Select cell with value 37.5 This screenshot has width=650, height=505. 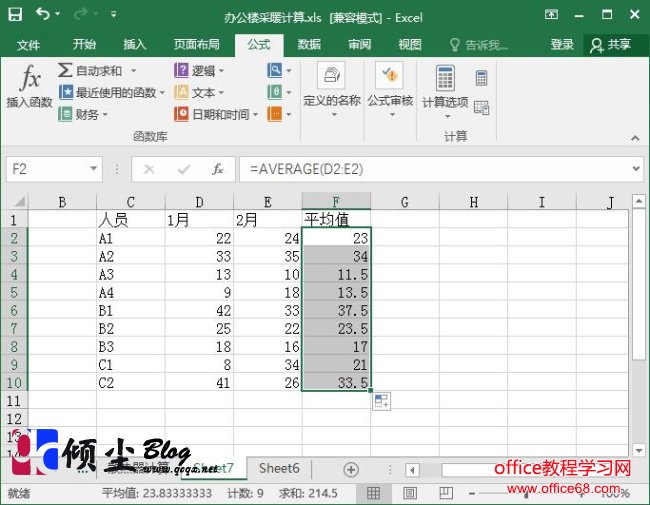(x=336, y=311)
